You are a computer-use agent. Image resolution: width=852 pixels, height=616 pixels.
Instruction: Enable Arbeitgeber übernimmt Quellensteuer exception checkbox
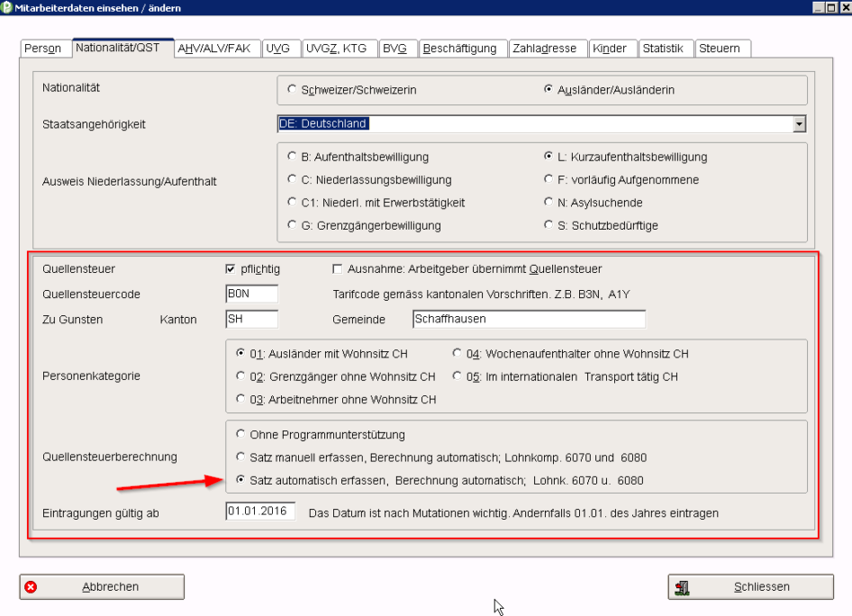point(338,269)
